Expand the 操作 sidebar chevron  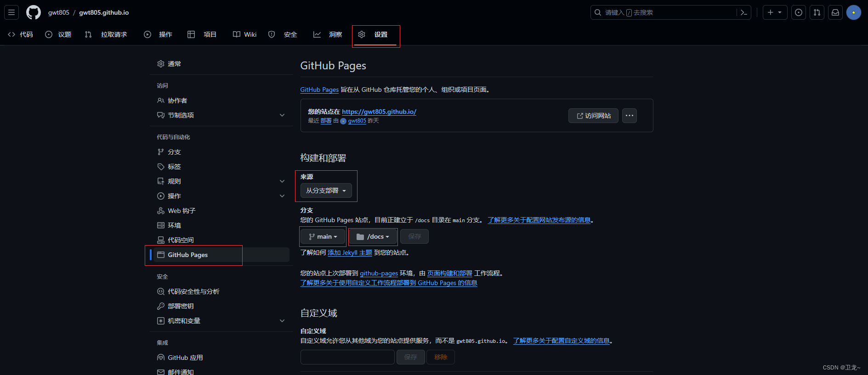(x=282, y=196)
